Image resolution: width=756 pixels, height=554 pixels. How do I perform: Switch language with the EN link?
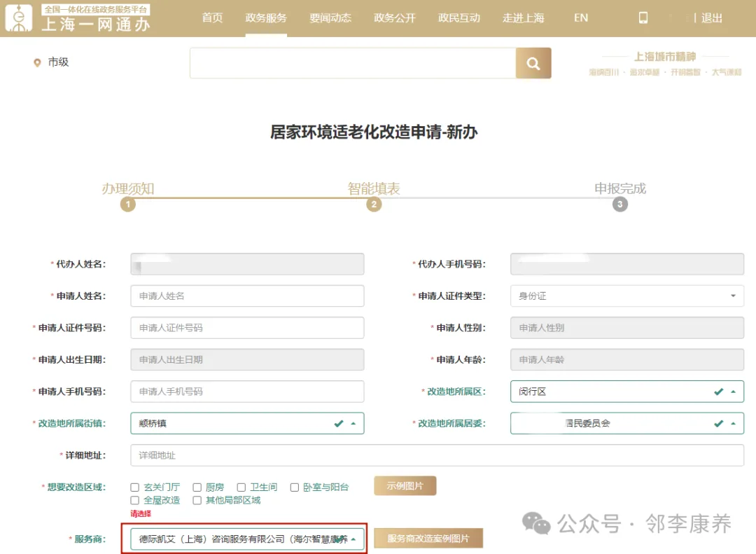pyautogui.click(x=581, y=18)
